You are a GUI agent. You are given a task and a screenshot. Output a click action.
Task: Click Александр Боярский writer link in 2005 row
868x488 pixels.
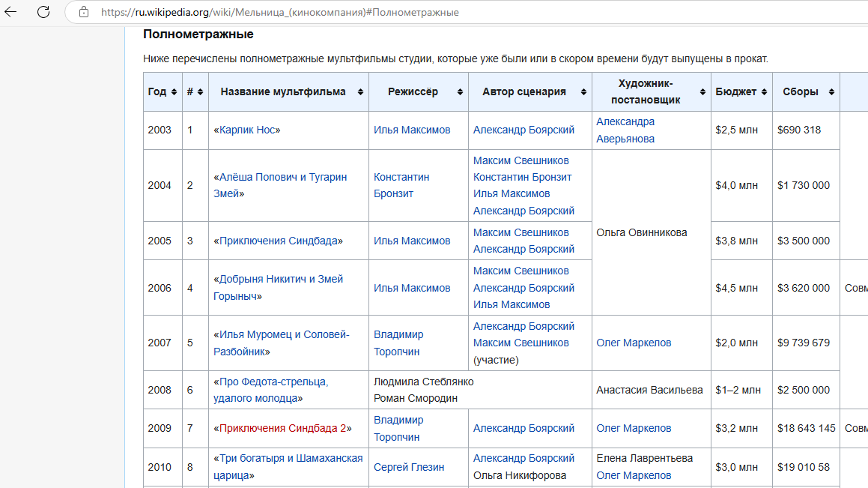tap(523, 250)
